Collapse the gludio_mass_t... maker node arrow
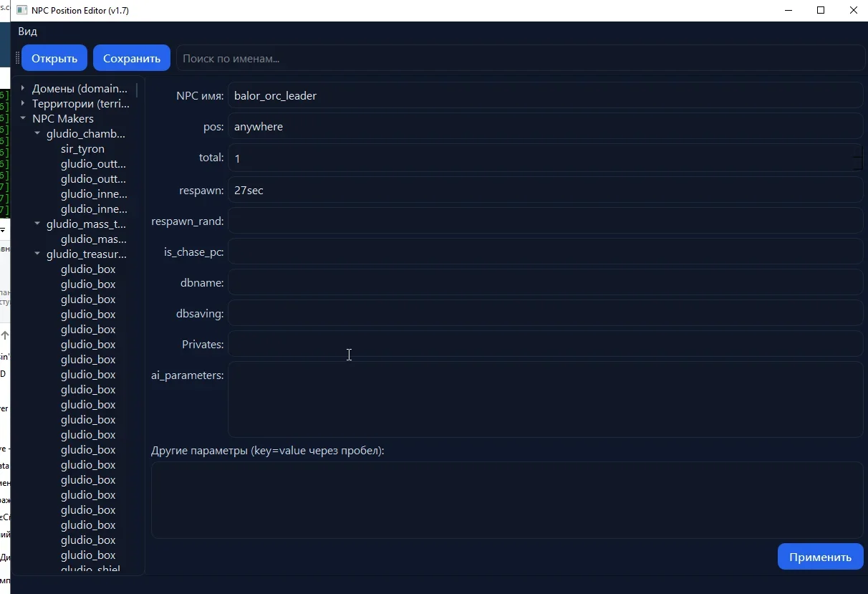The height and width of the screenshot is (594, 868). click(37, 224)
